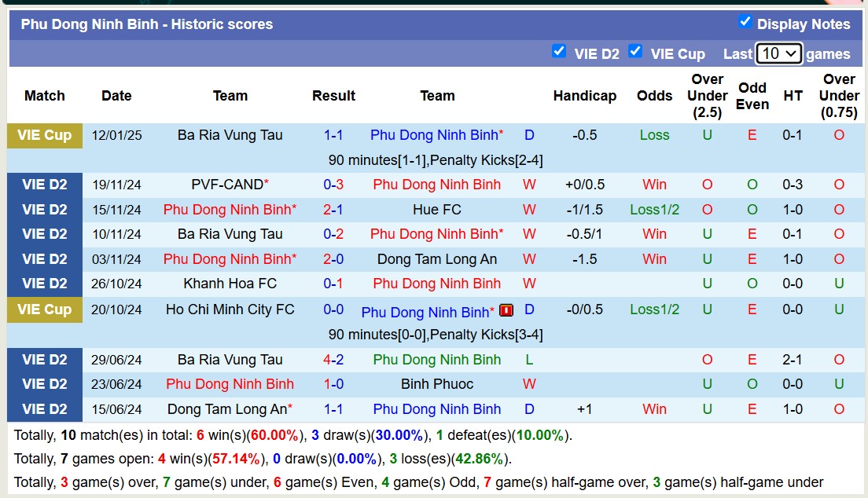Click the VIE D2 badge on the 15/06/24 row
Screen dimensions: 868x498
44,409
